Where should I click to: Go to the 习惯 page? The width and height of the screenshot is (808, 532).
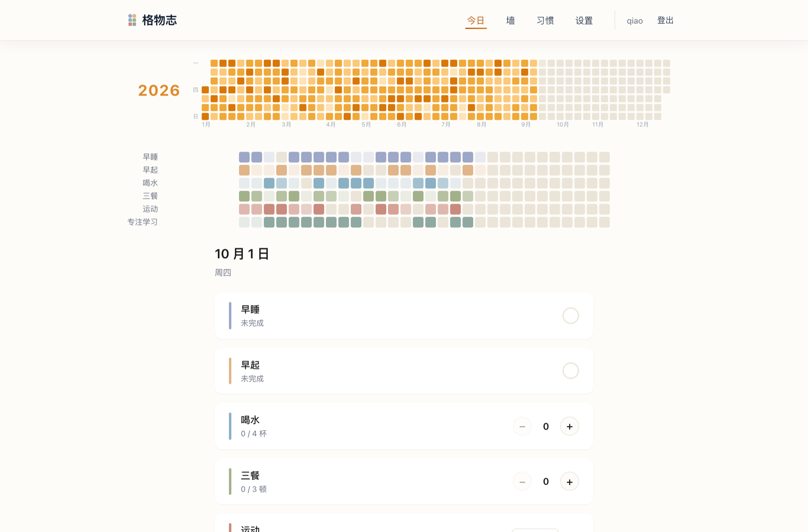tap(545, 21)
